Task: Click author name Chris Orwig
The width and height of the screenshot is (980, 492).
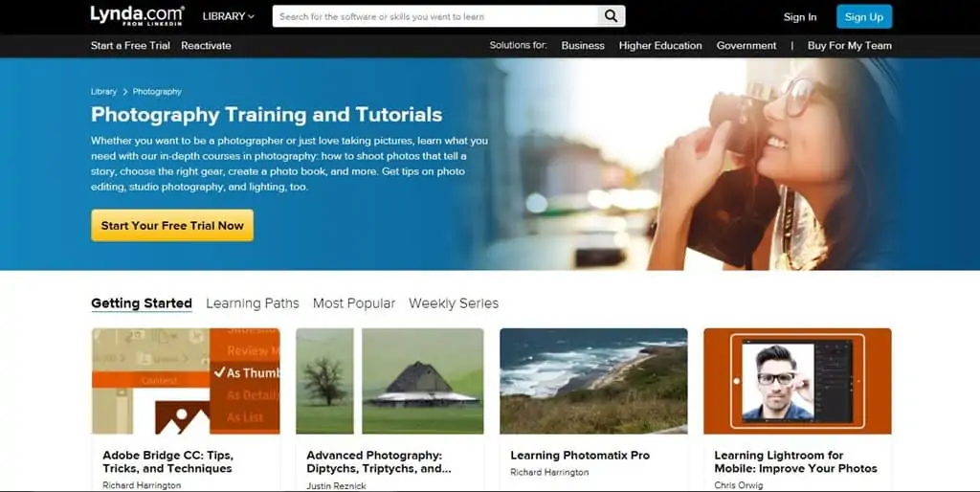Action: coord(739,485)
